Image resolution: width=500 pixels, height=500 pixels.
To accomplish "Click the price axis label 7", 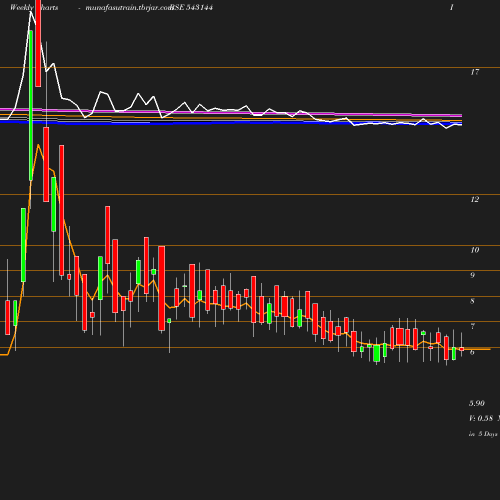I will coord(472,326).
